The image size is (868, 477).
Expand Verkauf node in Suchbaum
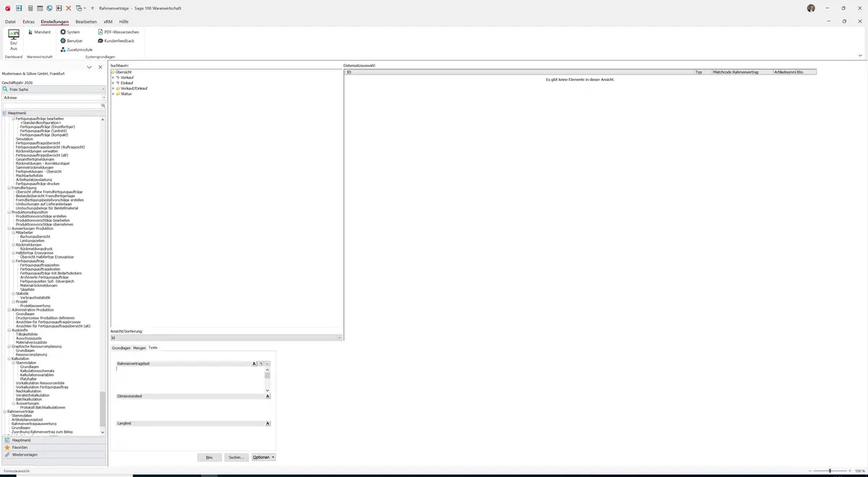113,77
